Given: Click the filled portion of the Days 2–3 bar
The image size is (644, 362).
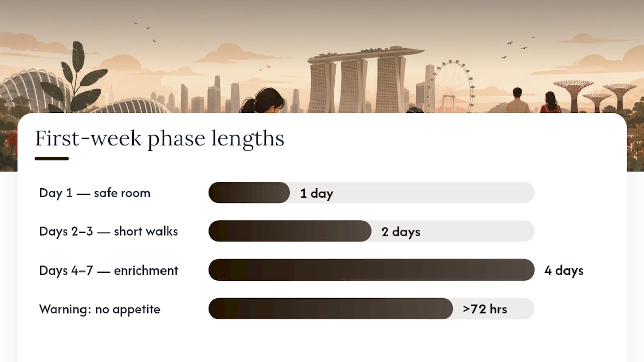Looking at the screenshot, I should [x=290, y=231].
